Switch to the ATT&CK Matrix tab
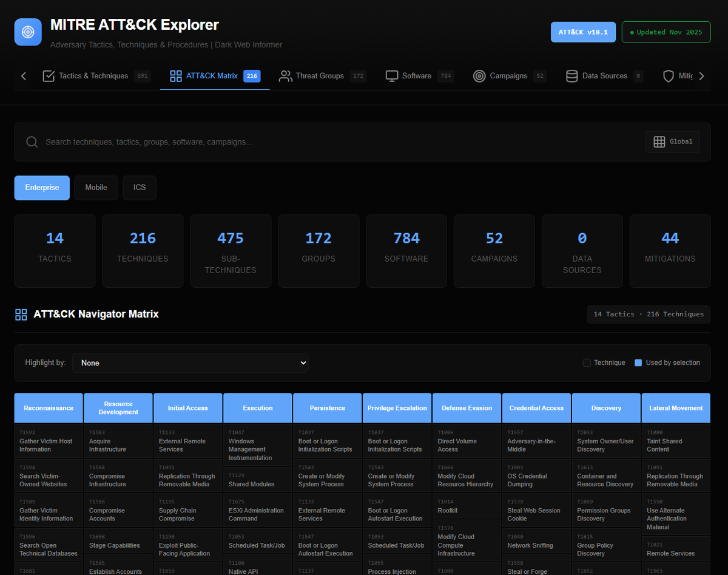 point(215,76)
